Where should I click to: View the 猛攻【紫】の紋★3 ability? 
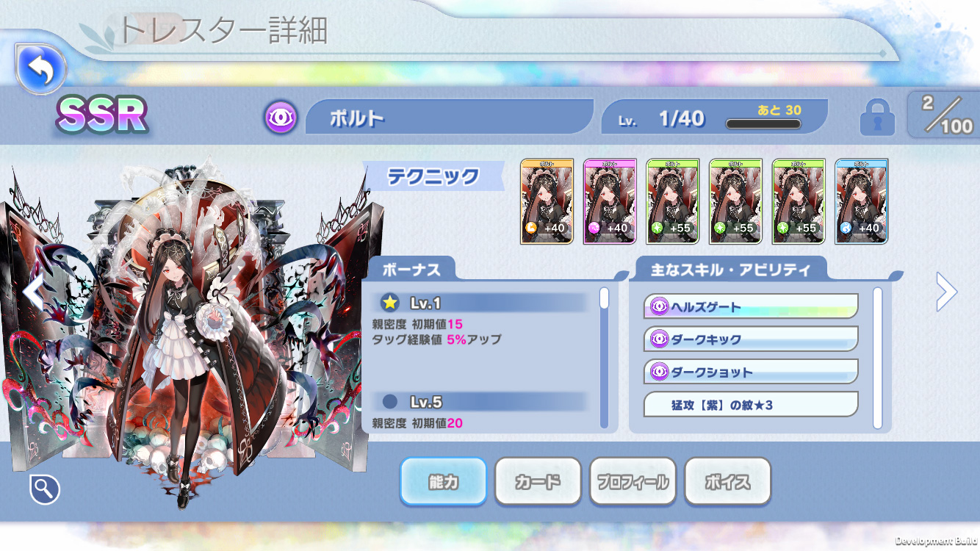pos(751,404)
